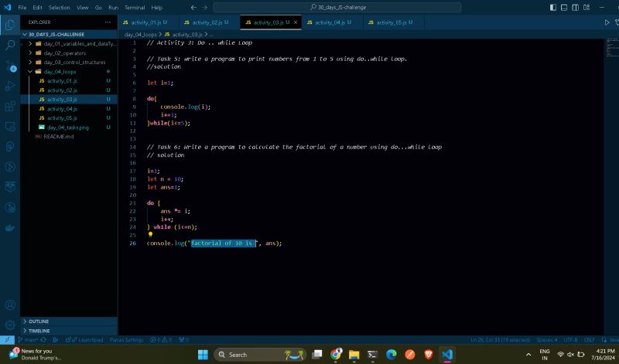This screenshot has height=364, width=619.
Task: Switch to the activity_01.js tab
Action: pos(148,22)
